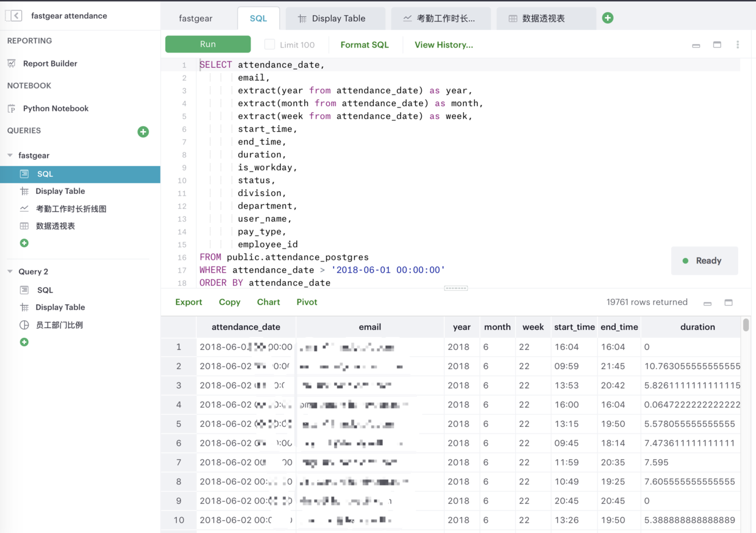Create Chart from results
Screen dimensions: 756x533
[x=268, y=302]
